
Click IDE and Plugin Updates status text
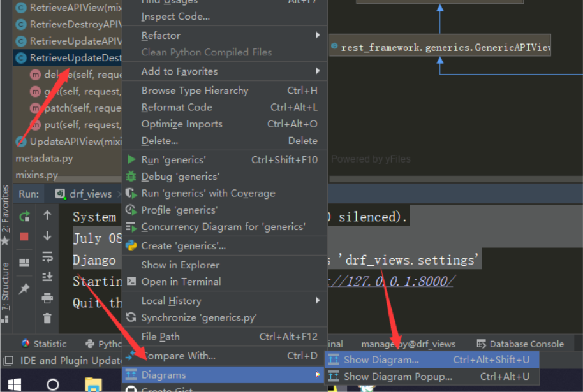(71, 360)
